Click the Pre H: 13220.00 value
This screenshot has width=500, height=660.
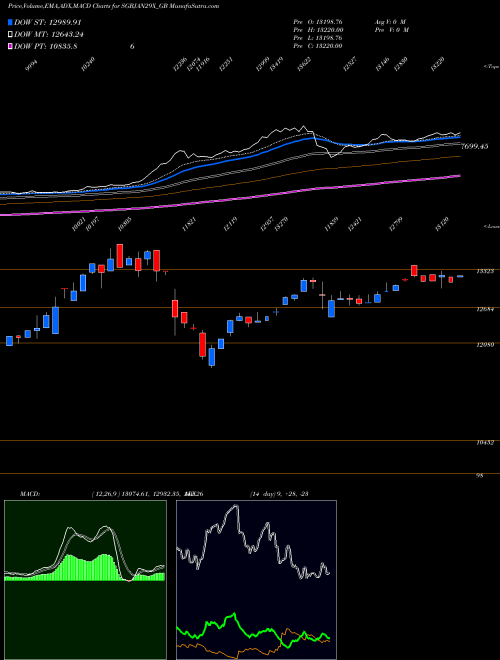(318, 30)
